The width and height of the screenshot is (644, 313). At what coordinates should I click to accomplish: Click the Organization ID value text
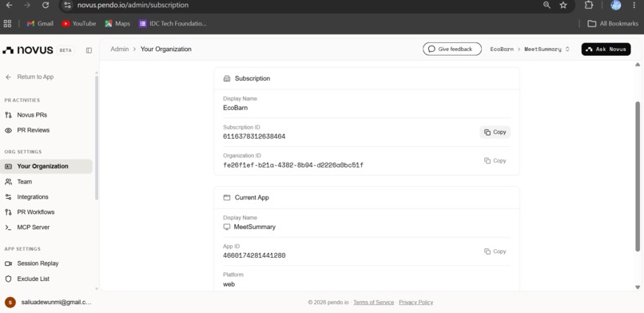[293, 165]
